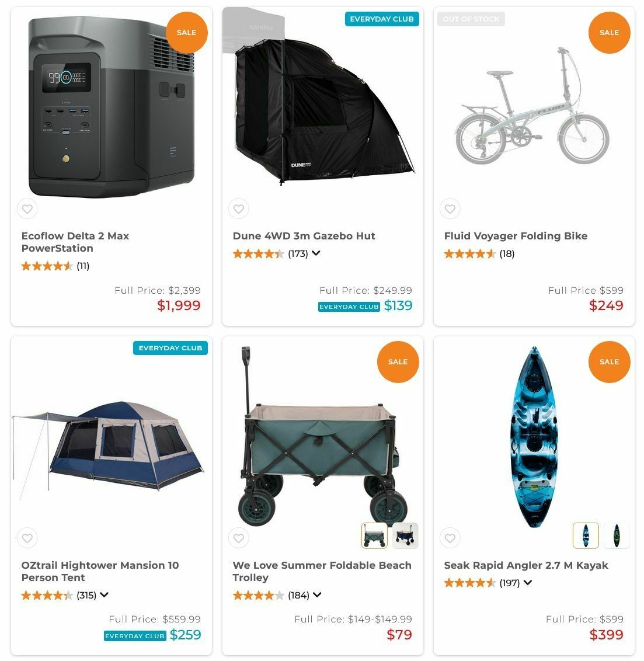Select the teal trolley color variant

(374, 535)
